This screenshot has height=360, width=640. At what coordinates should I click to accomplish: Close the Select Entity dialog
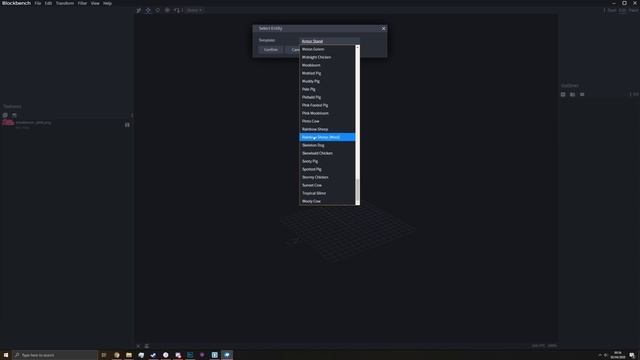click(383, 29)
